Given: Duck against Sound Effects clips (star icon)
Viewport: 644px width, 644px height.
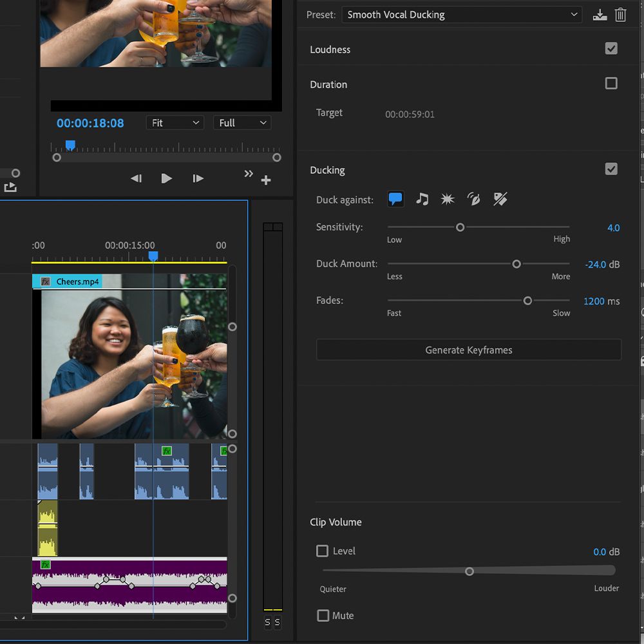Looking at the screenshot, I should pos(448,199).
